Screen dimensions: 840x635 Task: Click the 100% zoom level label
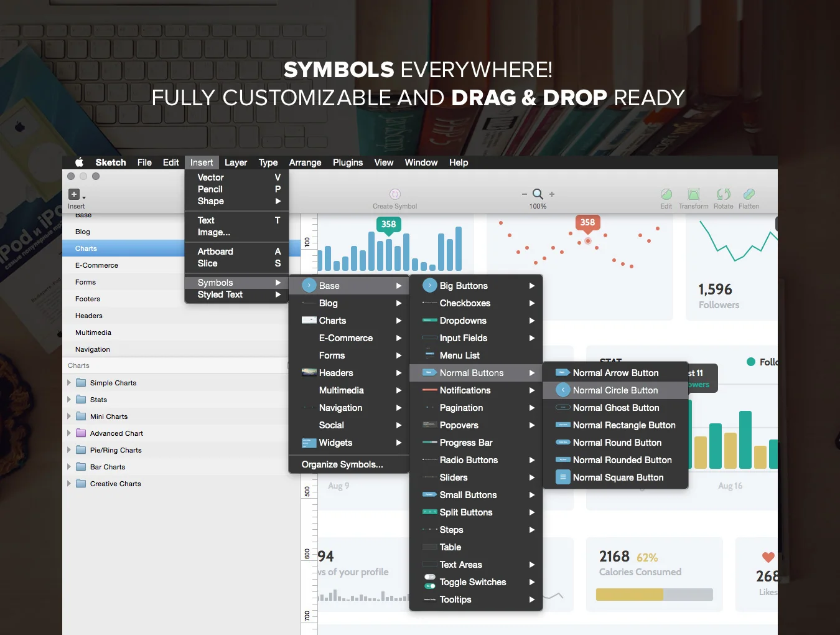538,206
